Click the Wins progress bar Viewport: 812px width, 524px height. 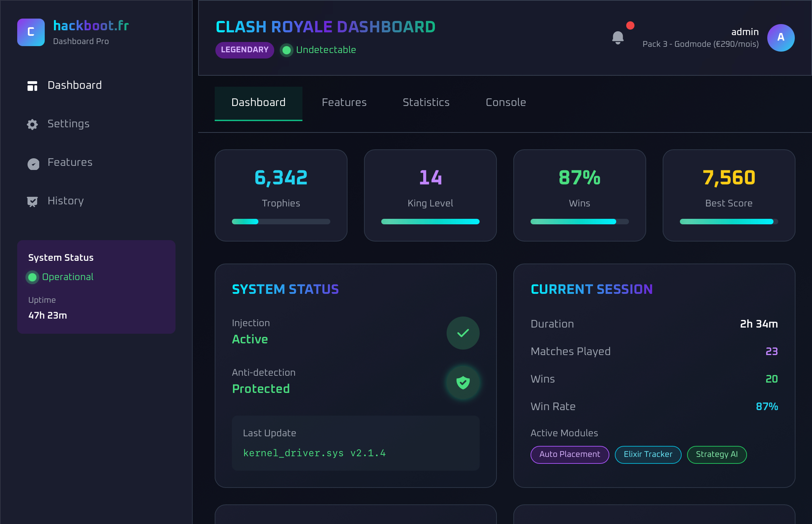(x=580, y=222)
